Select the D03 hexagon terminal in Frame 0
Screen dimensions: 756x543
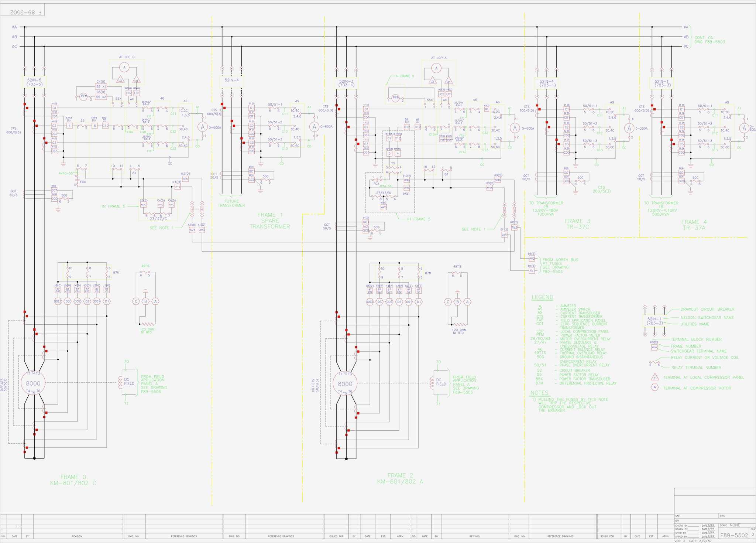click(x=58, y=301)
